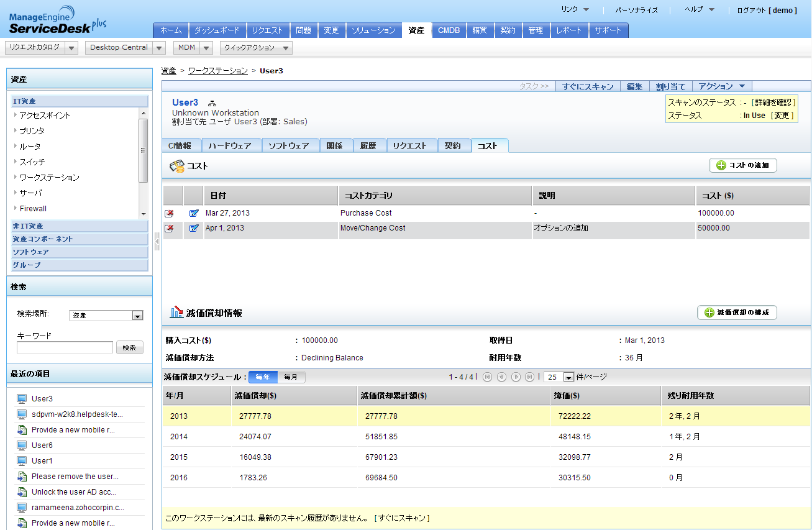Collapse the left sidebar splitter handle
Viewport: 812px width, 530px height.
point(157,240)
